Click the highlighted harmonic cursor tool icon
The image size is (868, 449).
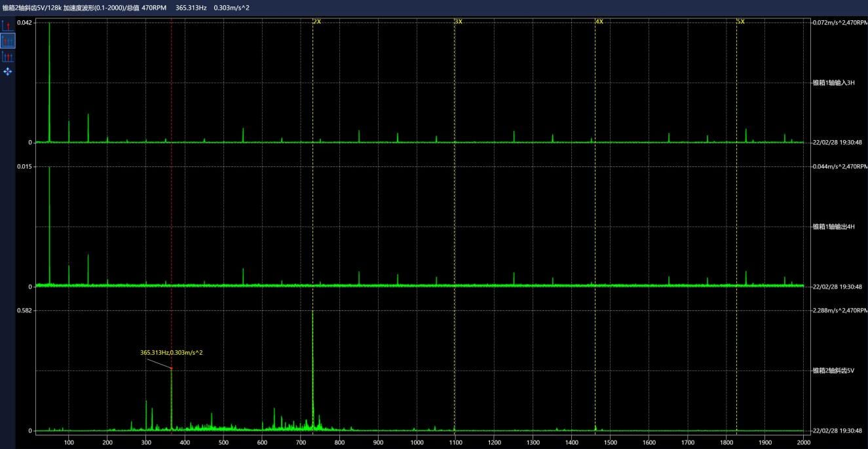point(8,41)
